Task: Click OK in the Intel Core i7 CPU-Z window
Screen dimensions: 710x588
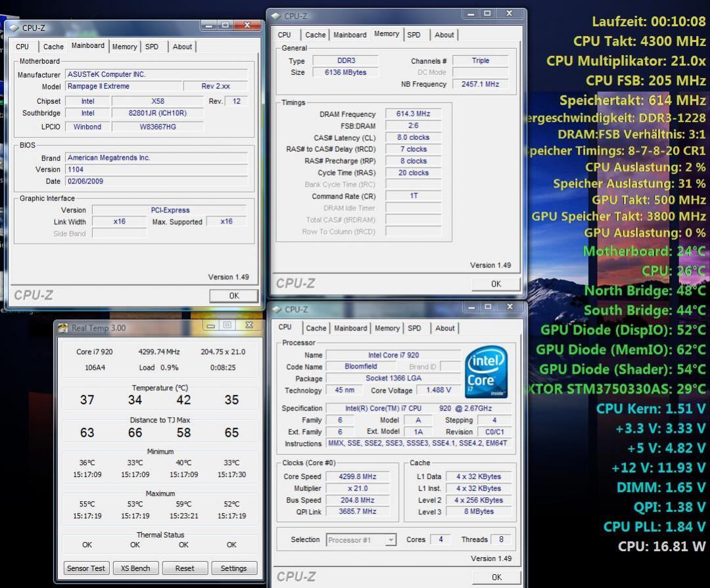Action: click(x=496, y=577)
